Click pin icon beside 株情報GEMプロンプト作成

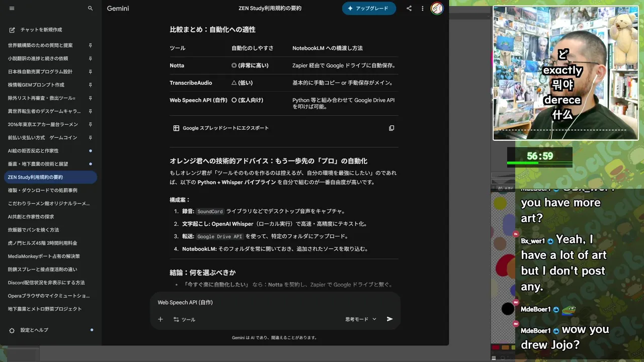(x=91, y=85)
